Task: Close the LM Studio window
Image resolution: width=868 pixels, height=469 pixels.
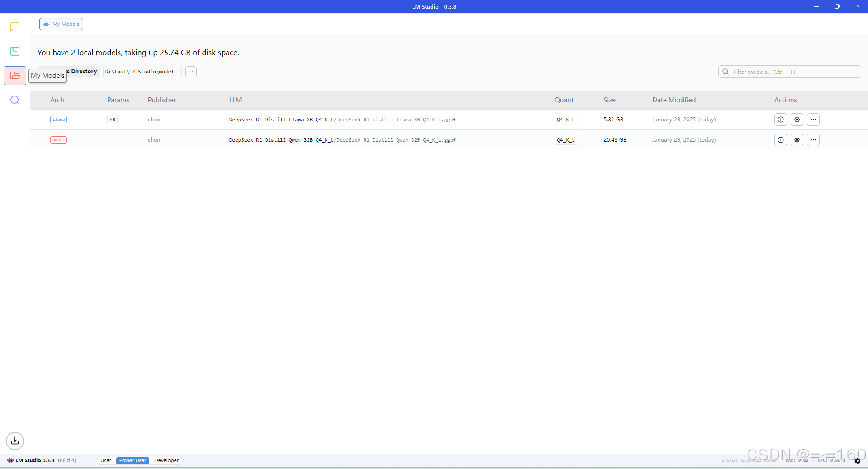Action: coord(858,6)
